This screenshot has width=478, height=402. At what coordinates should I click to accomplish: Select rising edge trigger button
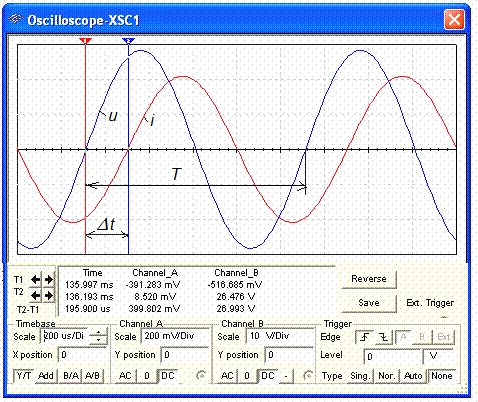[x=365, y=337]
